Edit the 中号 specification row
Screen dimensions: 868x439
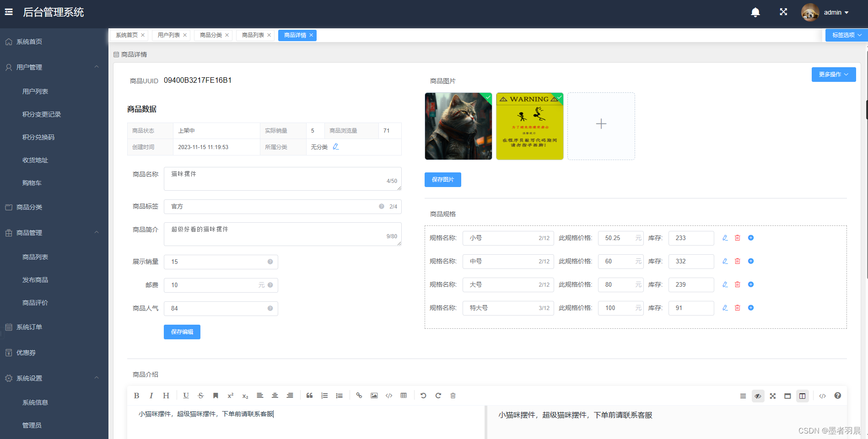coord(725,261)
